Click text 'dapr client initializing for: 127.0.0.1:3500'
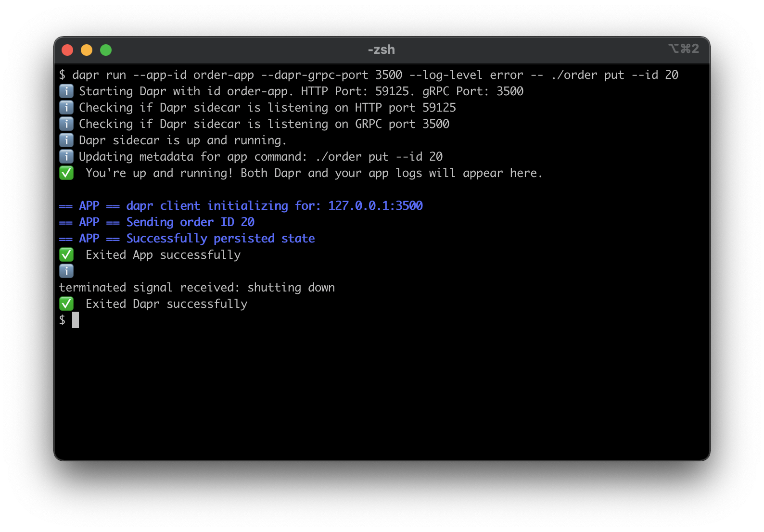The width and height of the screenshot is (764, 532). click(275, 206)
